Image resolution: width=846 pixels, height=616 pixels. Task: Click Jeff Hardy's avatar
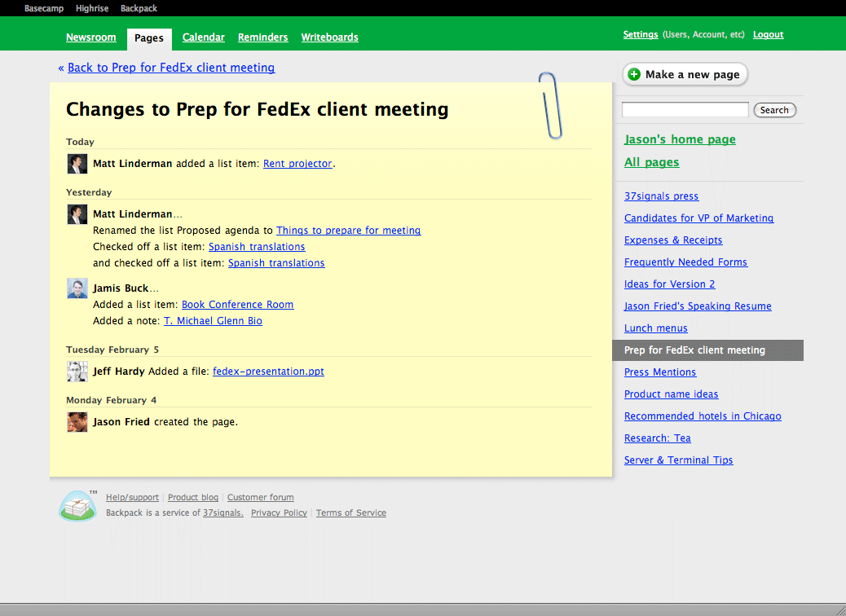(77, 371)
